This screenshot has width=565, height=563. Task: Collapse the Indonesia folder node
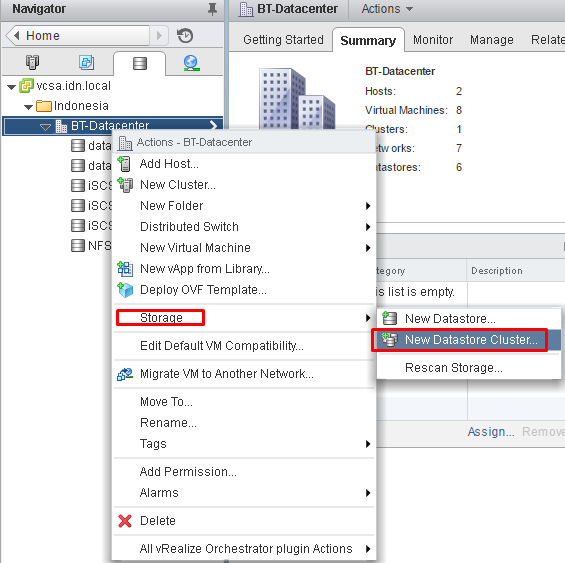[x=28, y=107]
